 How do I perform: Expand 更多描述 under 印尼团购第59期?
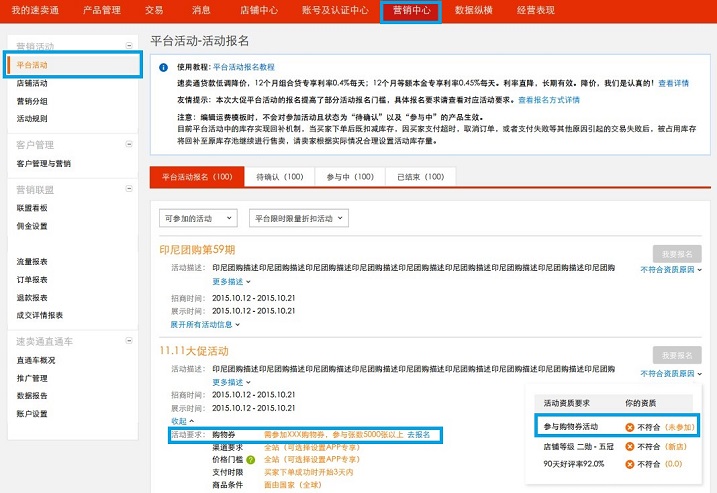pos(231,281)
